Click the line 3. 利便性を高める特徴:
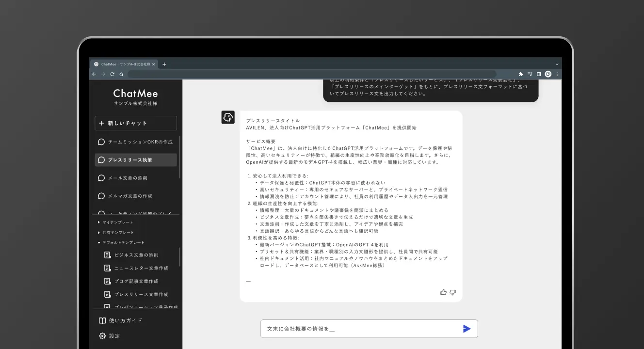This screenshot has width=644, height=349. click(x=274, y=238)
